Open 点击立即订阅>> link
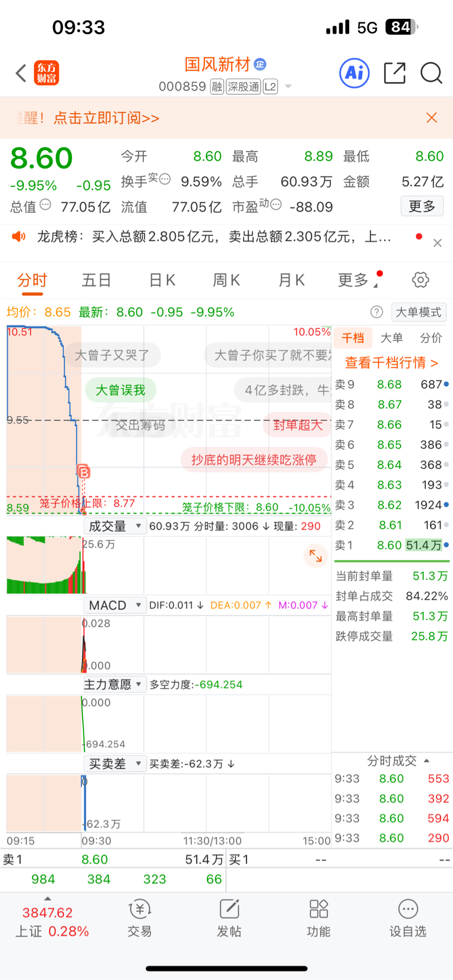Viewport: 453px width, 980px height. point(106,118)
